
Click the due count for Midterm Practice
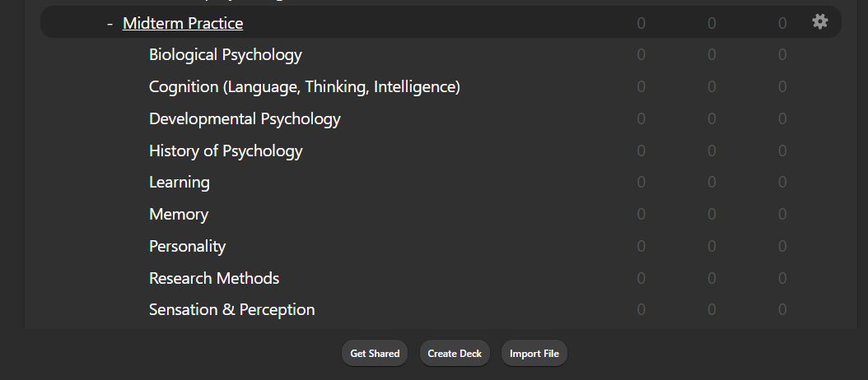(782, 23)
